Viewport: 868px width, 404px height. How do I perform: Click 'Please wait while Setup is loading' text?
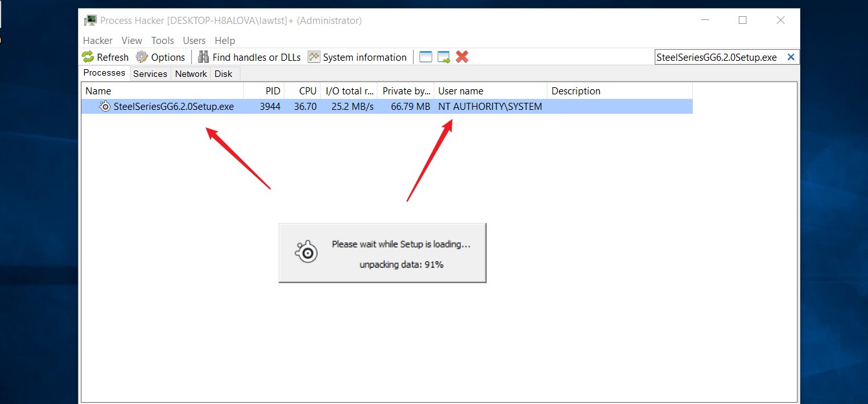401,244
